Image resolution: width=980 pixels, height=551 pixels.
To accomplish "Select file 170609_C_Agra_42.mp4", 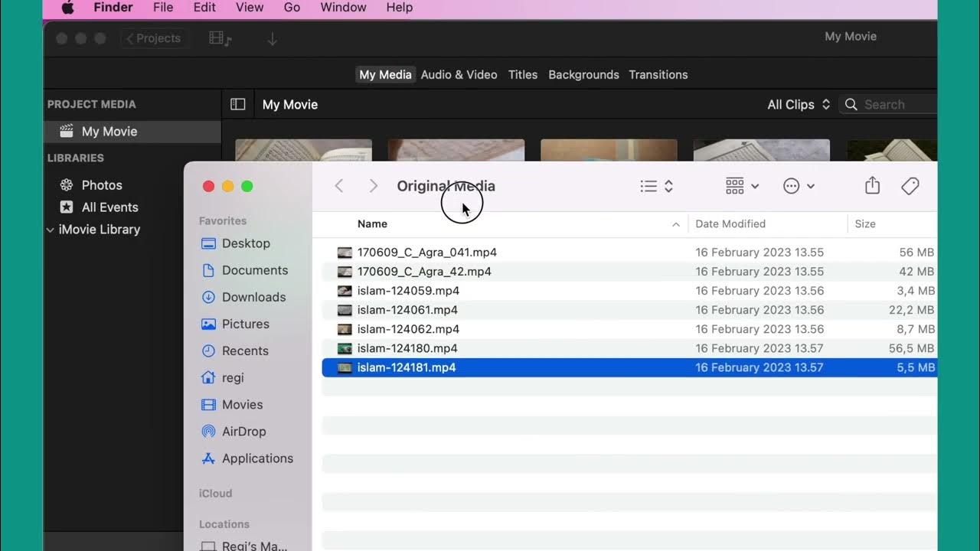I will [629, 271].
